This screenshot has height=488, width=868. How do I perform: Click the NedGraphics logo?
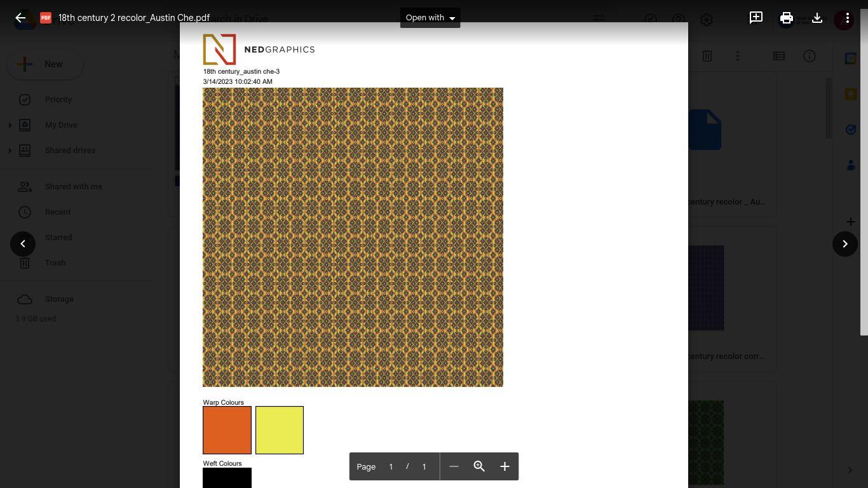[x=259, y=50]
